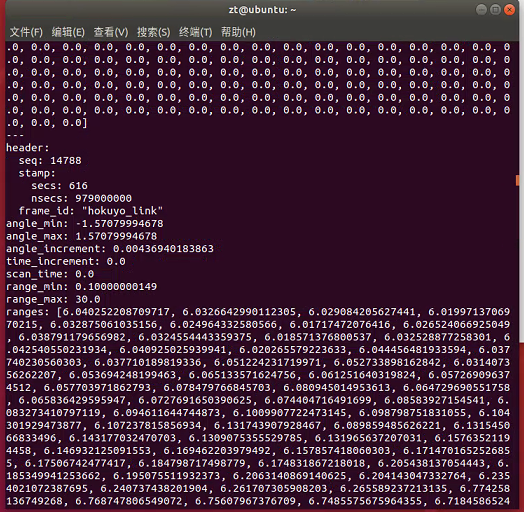Click the range value 6.195075511932373

coord(166,476)
